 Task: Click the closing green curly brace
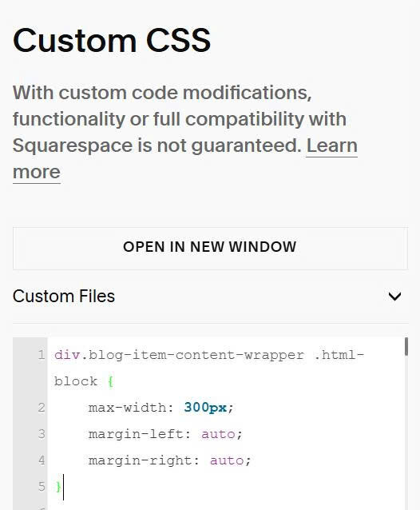58,487
